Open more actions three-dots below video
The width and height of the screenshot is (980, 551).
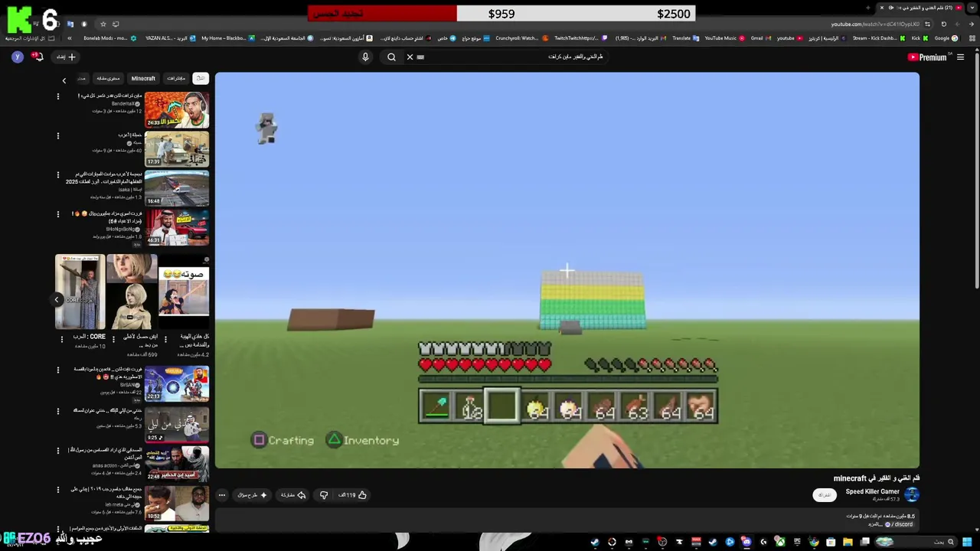(x=222, y=495)
